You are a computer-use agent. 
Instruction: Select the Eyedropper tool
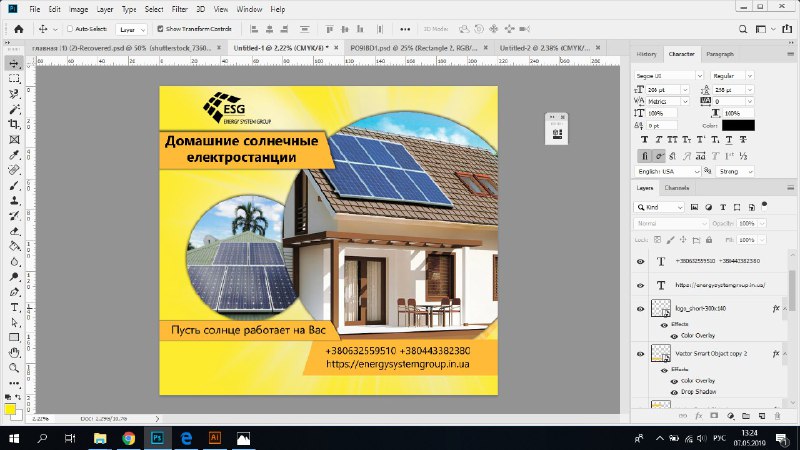point(14,155)
